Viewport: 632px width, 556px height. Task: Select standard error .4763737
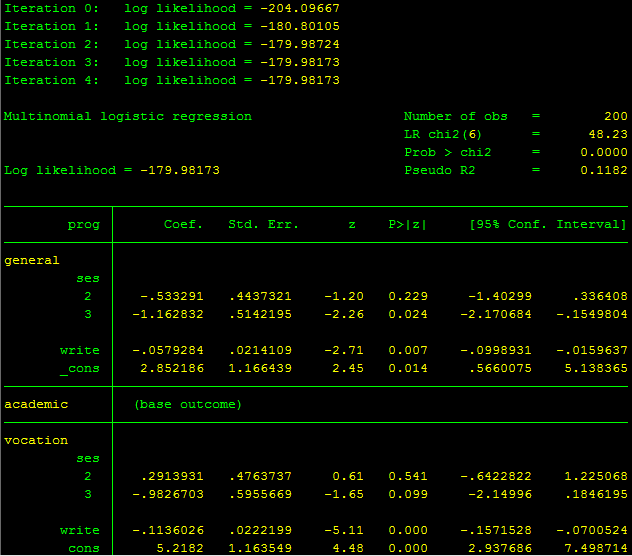point(260,477)
